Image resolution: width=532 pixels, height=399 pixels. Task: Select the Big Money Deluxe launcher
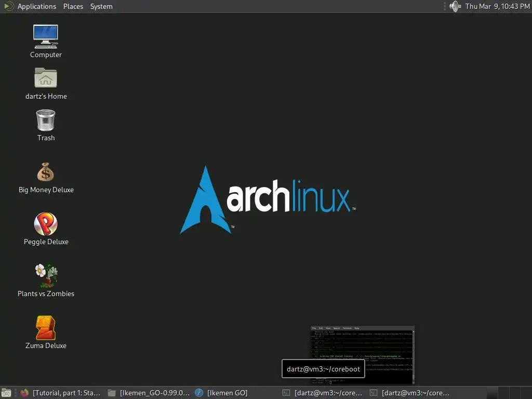tap(46, 172)
